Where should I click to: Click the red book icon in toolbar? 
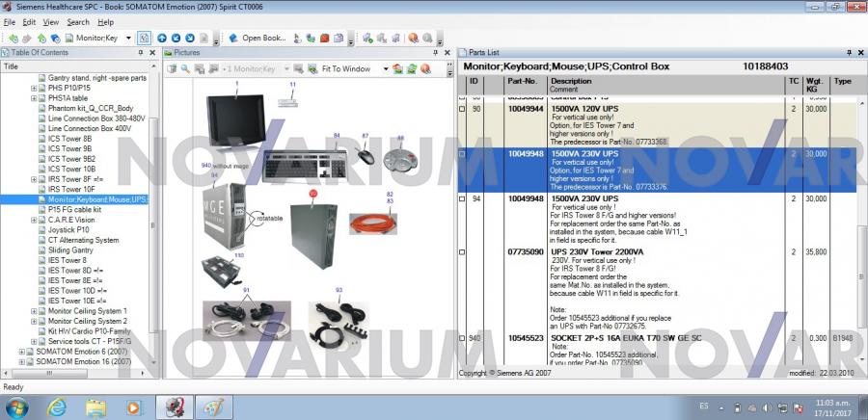click(x=325, y=38)
